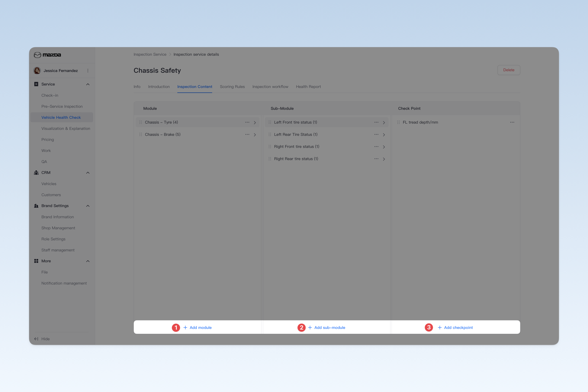The width and height of the screenshot is (588, 392).
Task: Click the Service section document icon
Action: click(x=36, y=84)
